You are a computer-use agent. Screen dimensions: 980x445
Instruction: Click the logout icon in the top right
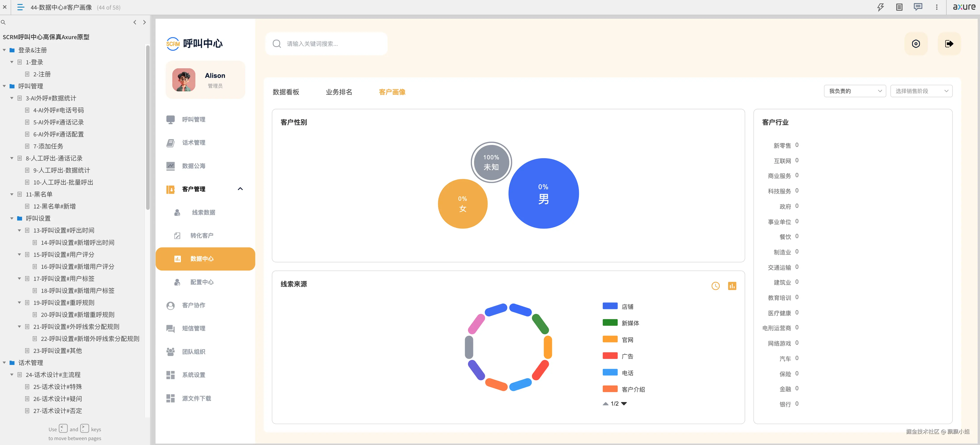pyautogui.click(x=949, y=44)
